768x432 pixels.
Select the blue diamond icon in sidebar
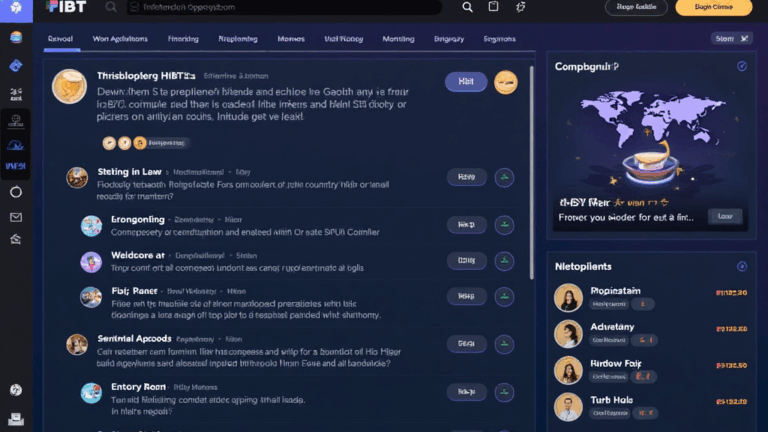click(x=16, y=65)
